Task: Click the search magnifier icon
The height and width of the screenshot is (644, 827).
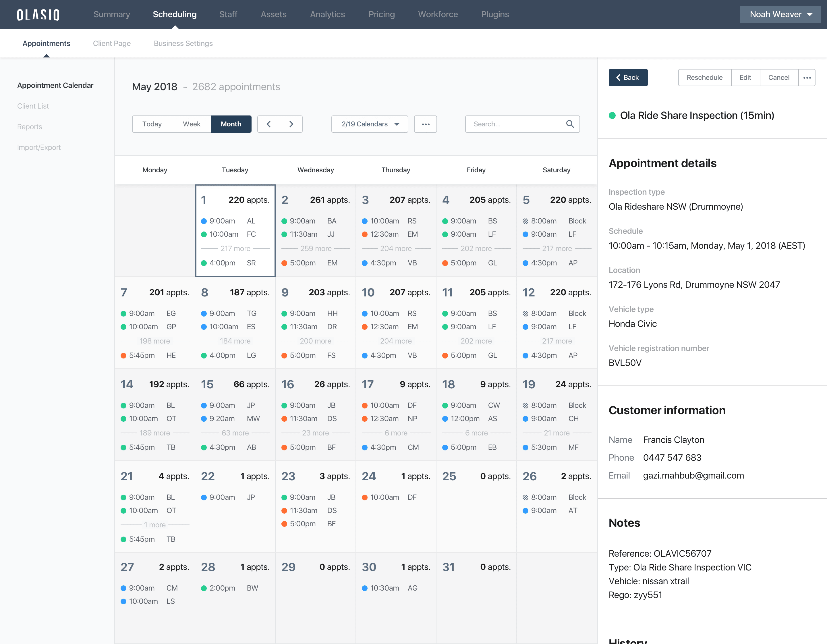Action: pyautogui.click(x=569, y=124)
